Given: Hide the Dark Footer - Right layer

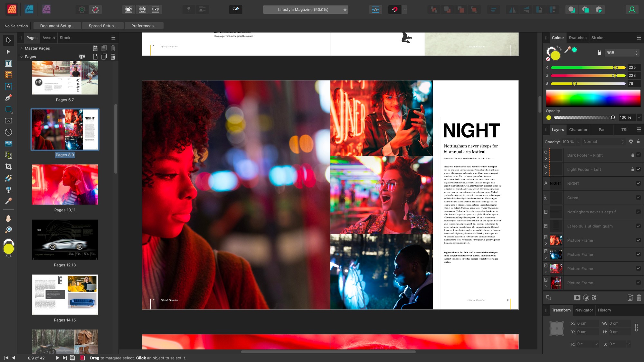Looking at the screenshot, I should [x=639, y=155].
